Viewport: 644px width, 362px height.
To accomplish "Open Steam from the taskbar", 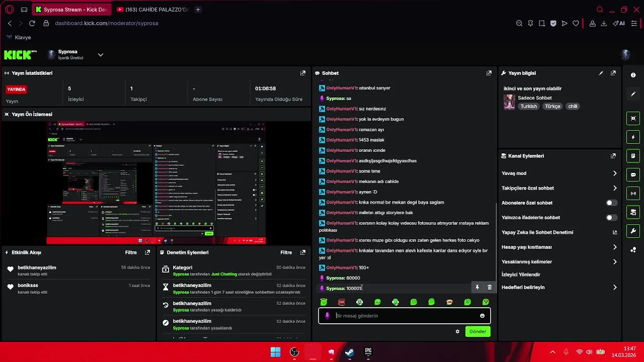I will click(x=350, y=352).
